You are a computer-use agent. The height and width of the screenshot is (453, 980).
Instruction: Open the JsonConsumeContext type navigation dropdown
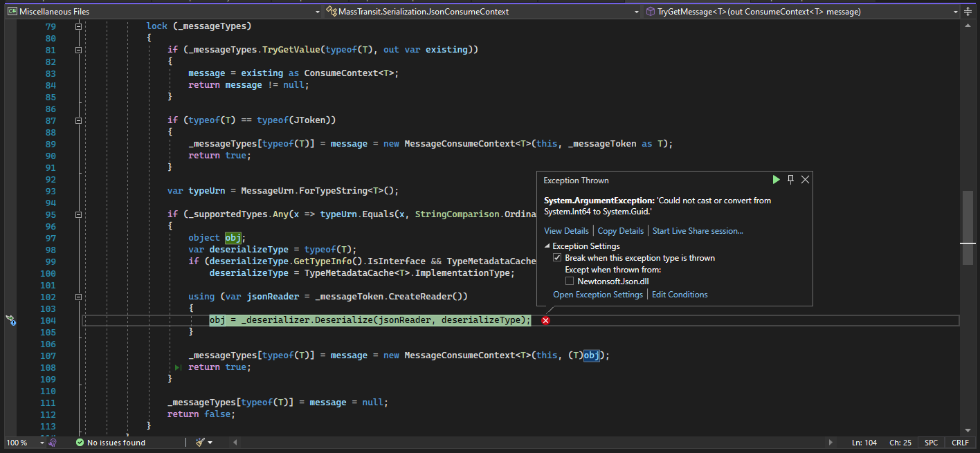click(636, 12)
